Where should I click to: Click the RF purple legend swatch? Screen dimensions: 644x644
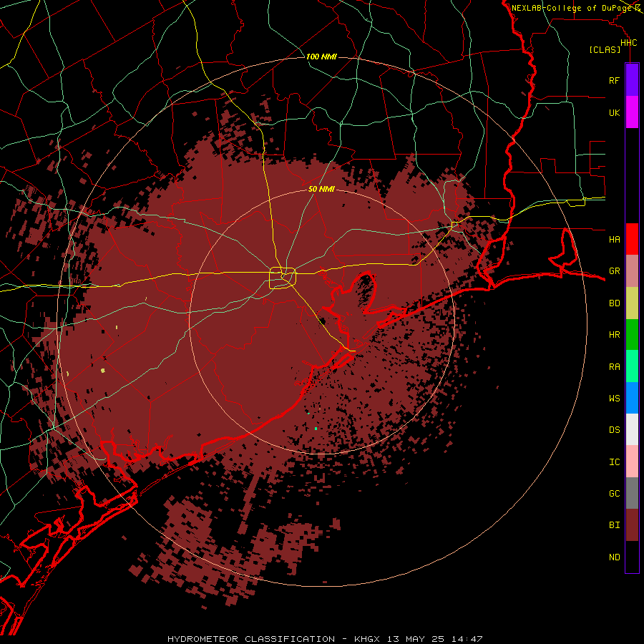[x=632, y=80]
